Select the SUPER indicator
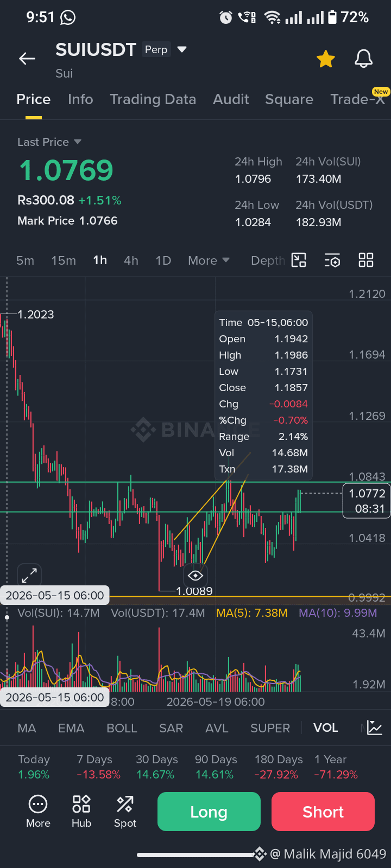This screenshot has width=391, height=868. coord(270,728)
